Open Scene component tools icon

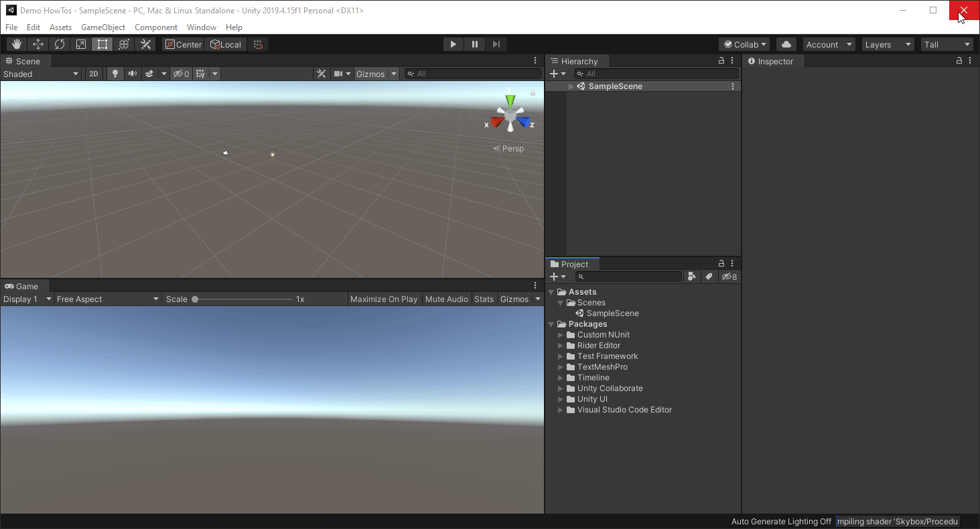(x=322, y=74)
